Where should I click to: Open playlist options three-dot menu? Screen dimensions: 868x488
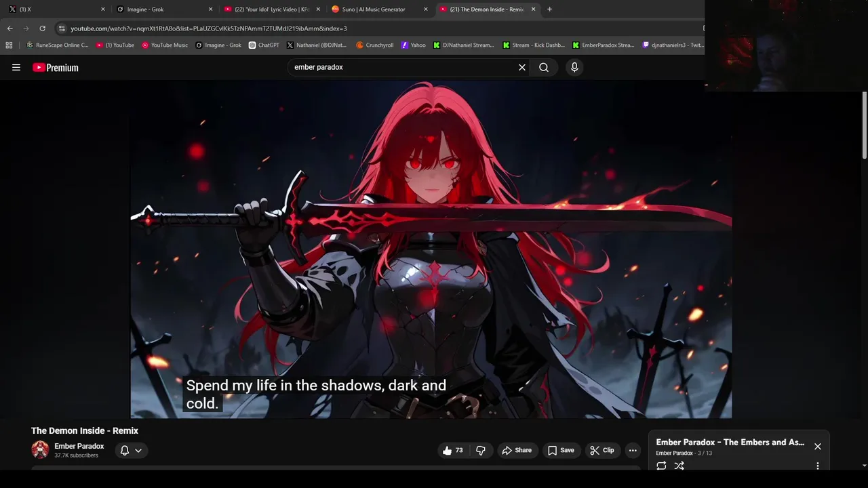[818, 466]
